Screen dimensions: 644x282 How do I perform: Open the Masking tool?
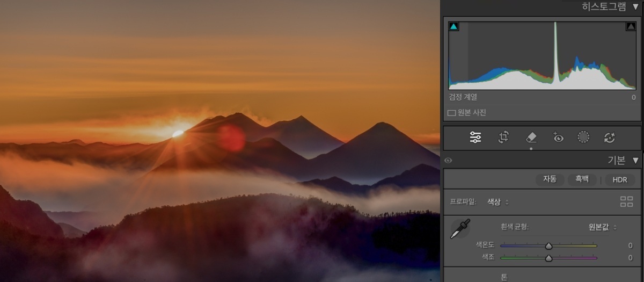pyautogui.click(x=583, y=138)
